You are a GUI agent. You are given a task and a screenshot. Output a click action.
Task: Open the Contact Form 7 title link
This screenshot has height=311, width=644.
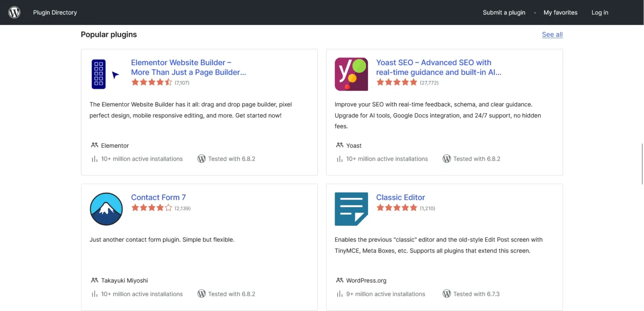tap(158, 197)
